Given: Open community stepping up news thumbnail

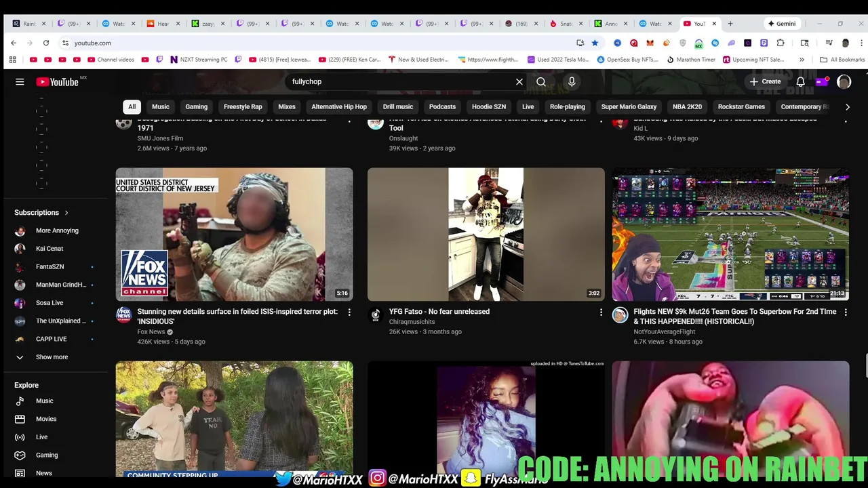Looking at the screenshot, I should 234,419.
